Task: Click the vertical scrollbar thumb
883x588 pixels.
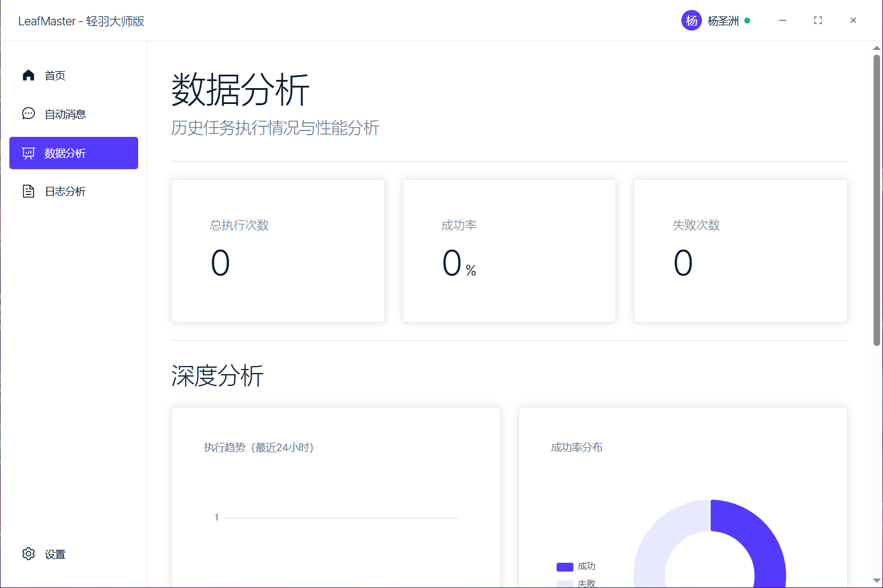Action: point(877,200)
